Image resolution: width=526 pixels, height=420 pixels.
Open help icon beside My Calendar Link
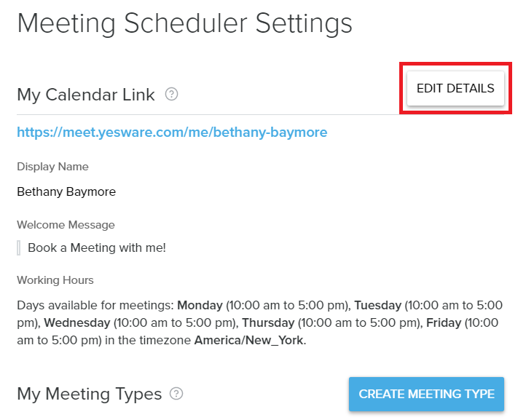171,94
